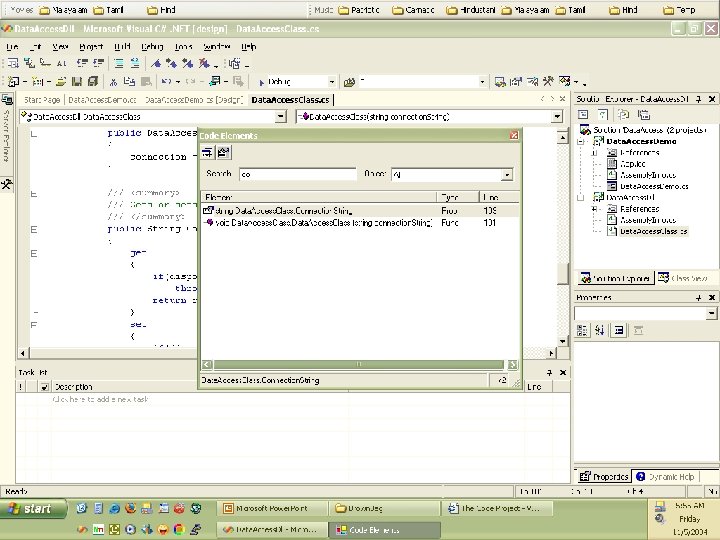Open the Debug configuration dropdown
The height and width of the screenshot is (540, 720).
coord(332,82)
